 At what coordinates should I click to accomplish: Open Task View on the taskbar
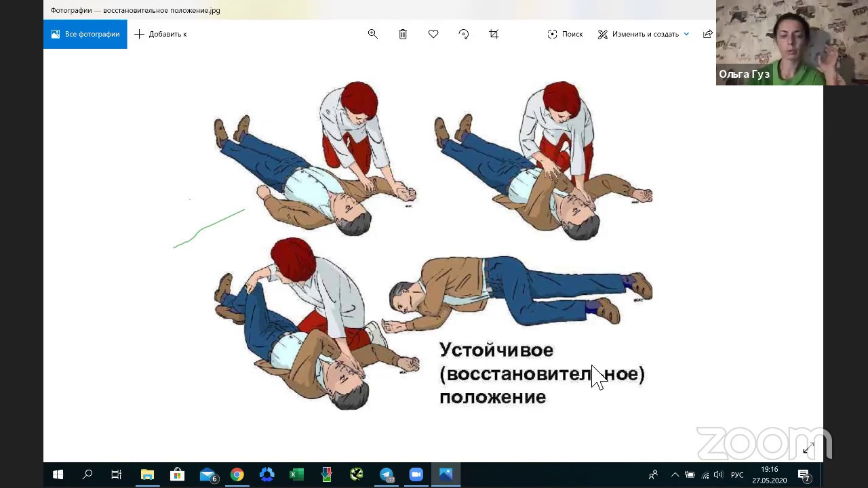click(117, 475)
